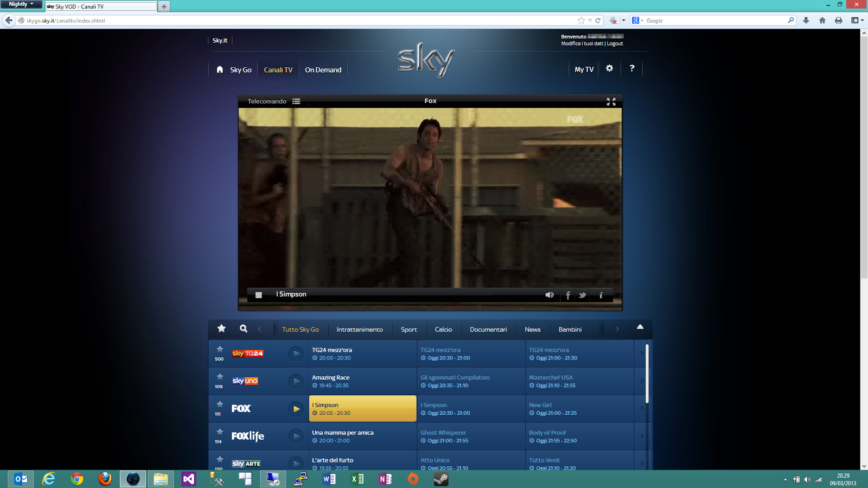Play the FOX channel
Screen dimensions: 868x488
[x=296, y=409]
